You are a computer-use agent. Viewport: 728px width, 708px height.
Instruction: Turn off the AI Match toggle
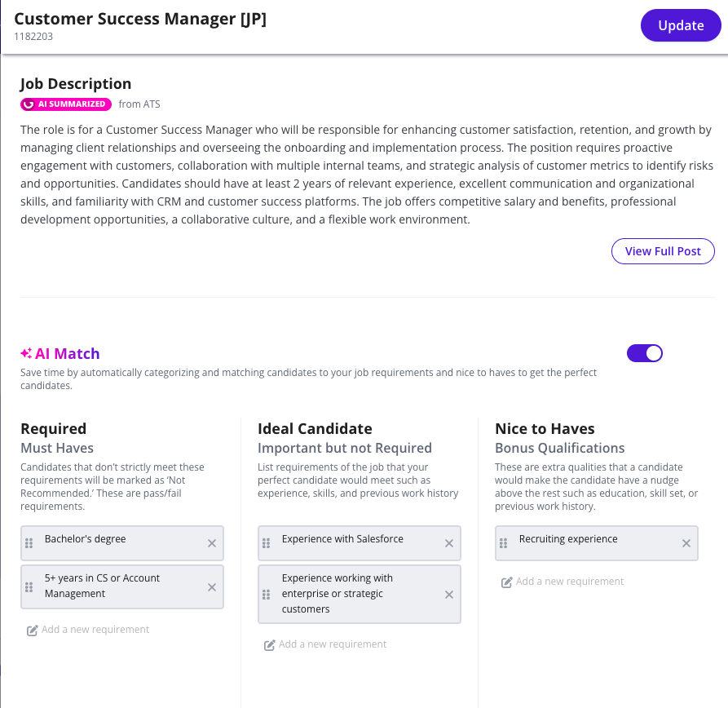click(645, 353)
